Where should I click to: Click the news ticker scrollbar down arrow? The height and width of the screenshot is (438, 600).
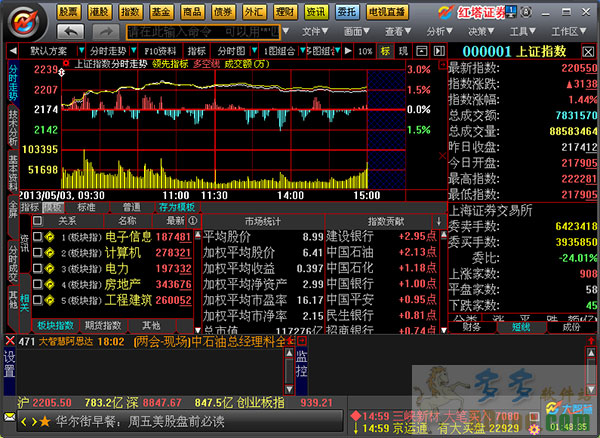(x=289, y=389)
